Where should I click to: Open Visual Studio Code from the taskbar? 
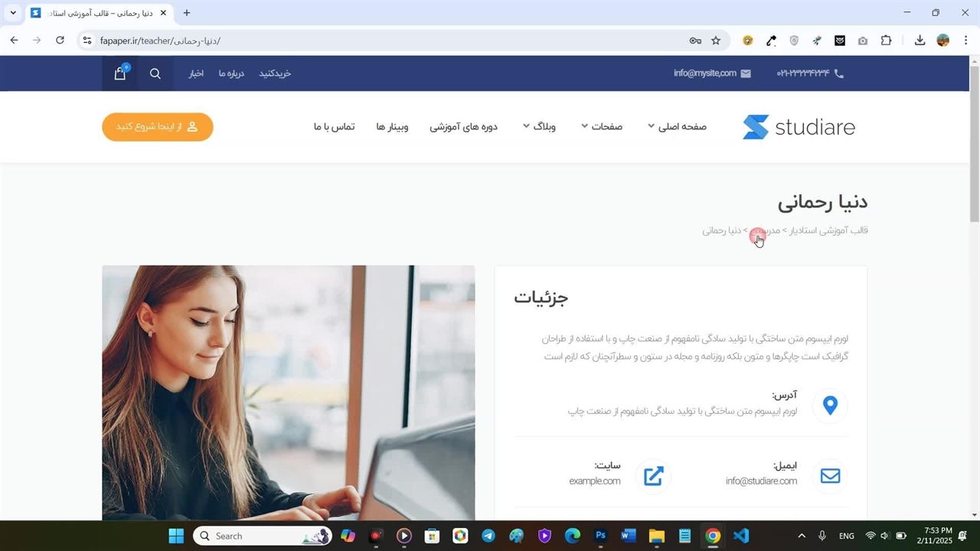pos(740,536)
